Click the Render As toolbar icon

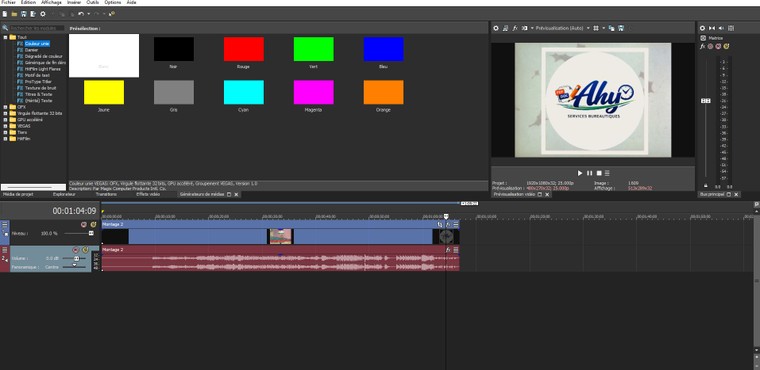[x=33, y=14]
